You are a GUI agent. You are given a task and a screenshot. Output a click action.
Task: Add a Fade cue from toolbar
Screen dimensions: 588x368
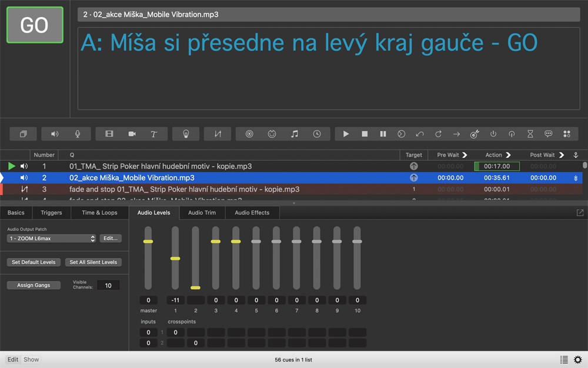tap(218, 134)
